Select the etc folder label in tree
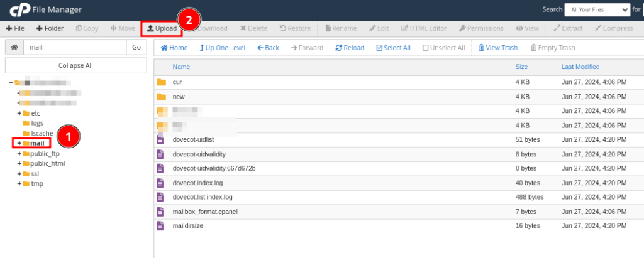This screenshot has height=258, width=644. 36,113
